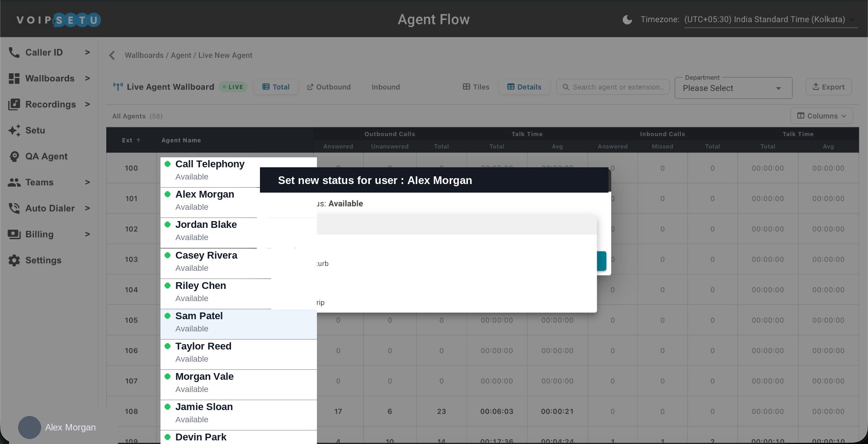Go back using breadcrumb arrow

pyautogui.click(x=112, y=55)
